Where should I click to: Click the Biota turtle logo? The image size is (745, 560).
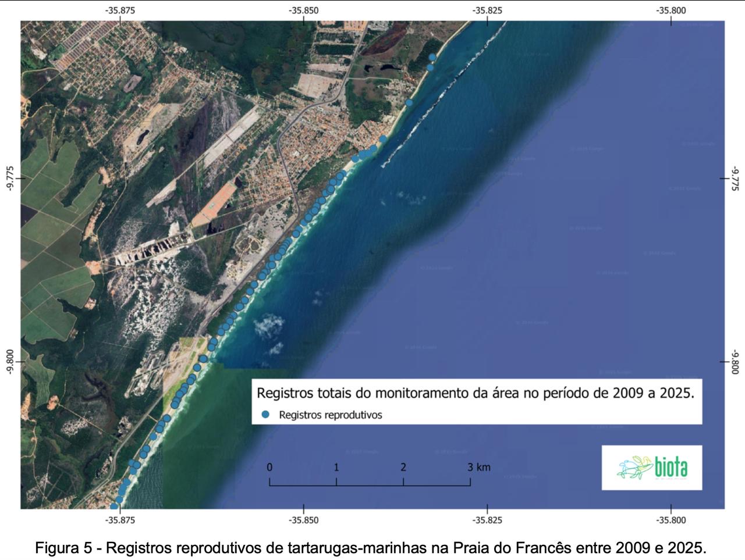pyautogui.click(x=651, y=468)
